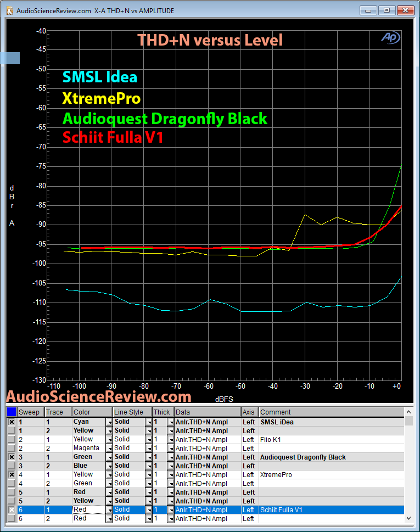Open the Line Style dropdown for Sweep 5 Trace 2
420x532 pixels.
(149, 501)
